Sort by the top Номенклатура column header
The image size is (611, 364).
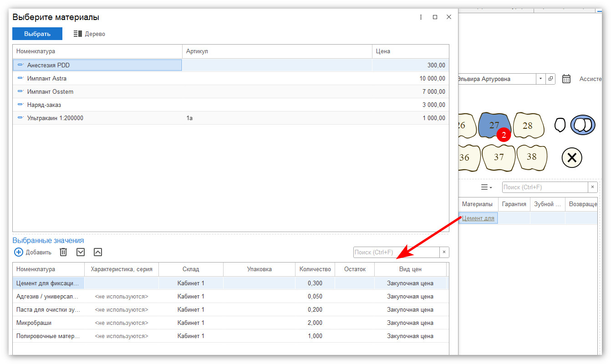pos(97,51)
